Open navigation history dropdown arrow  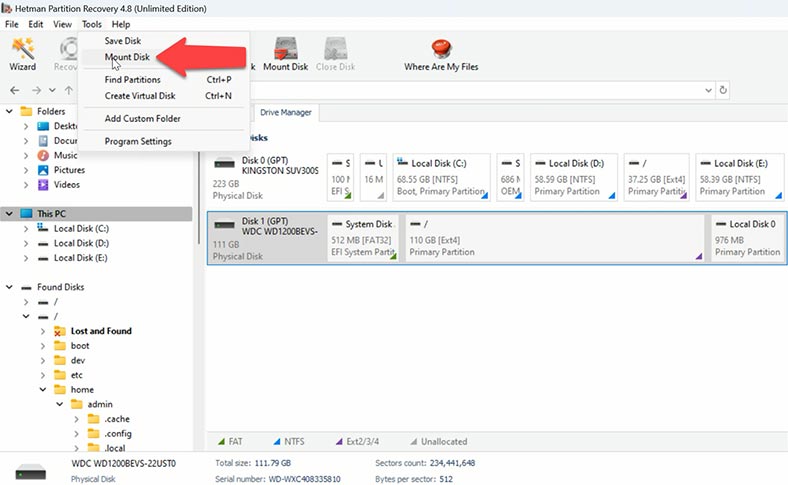52,90
